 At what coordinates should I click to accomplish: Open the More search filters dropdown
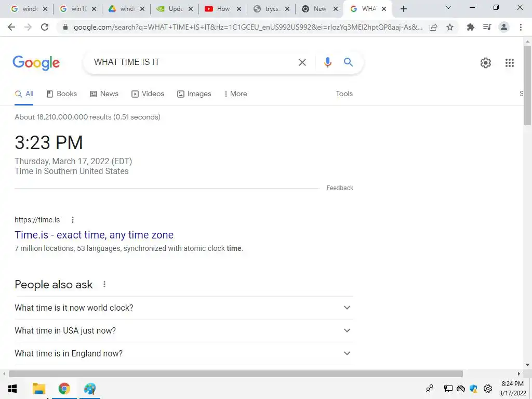[235, 94]
